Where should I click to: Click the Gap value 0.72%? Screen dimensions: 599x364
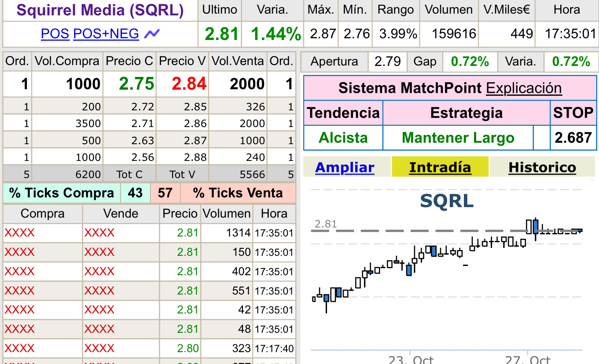coord(470,62)
